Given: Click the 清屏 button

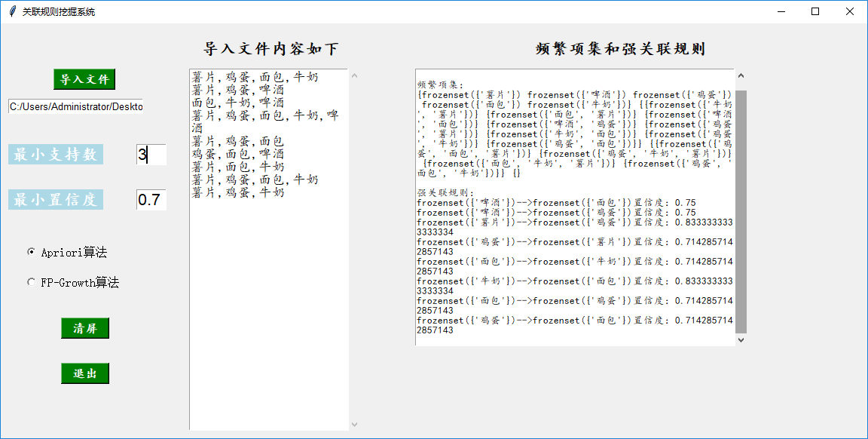Looking at the screenshot, I should [x=84, y=328].
